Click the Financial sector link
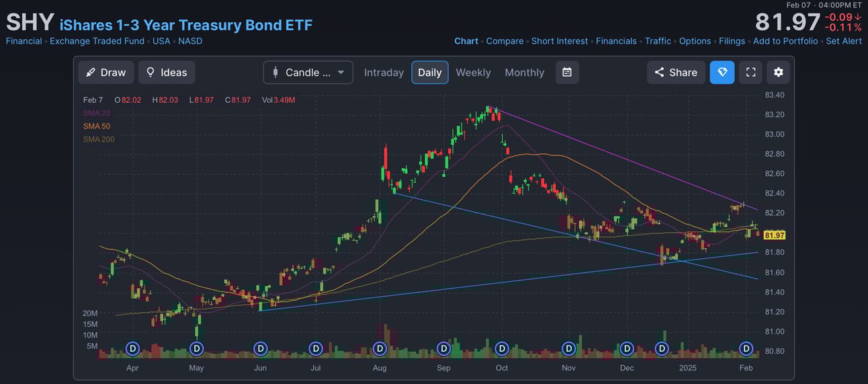This screenshot has width=868, height=384. (24, 41)
